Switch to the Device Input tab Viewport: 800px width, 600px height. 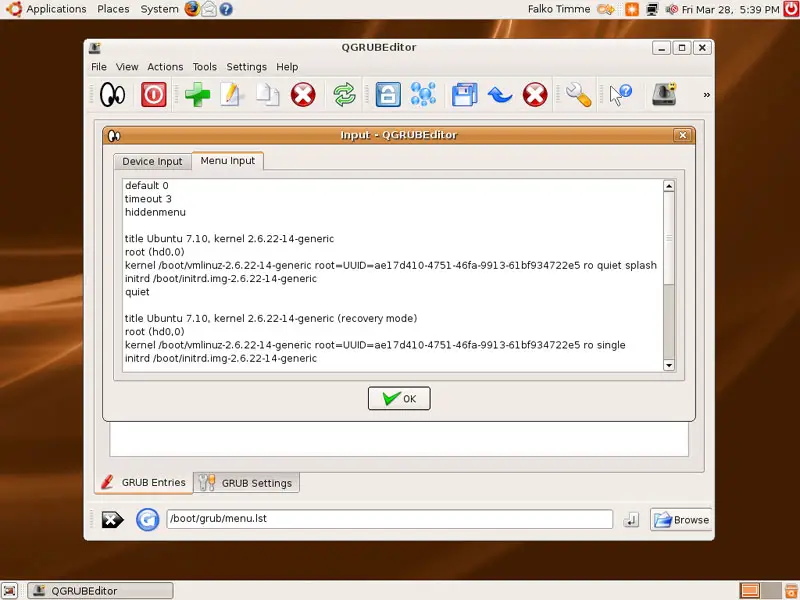(152, 161)
